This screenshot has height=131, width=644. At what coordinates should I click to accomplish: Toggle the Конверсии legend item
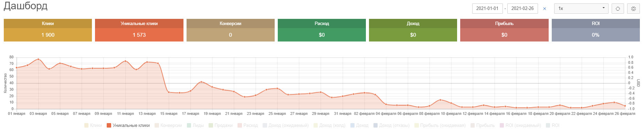pos(168,126)
